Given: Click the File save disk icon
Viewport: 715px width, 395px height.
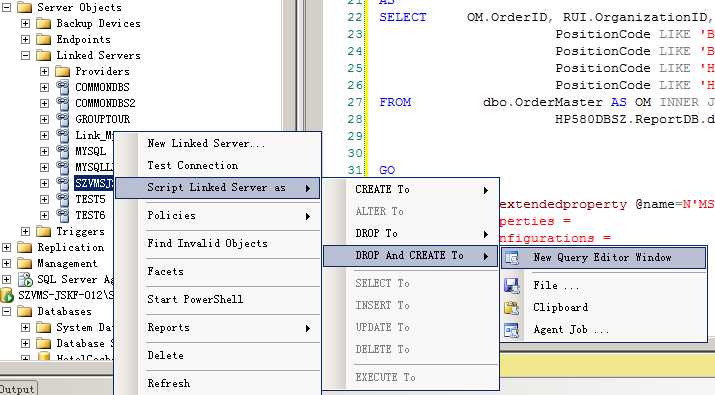Looking at the screenshot, I should point(512,286).
